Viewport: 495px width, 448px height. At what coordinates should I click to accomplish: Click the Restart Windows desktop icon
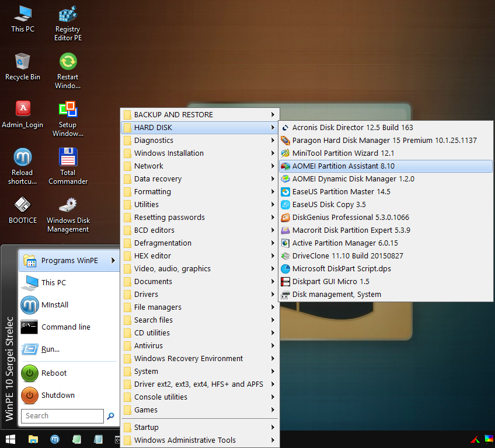pos(68,71)
